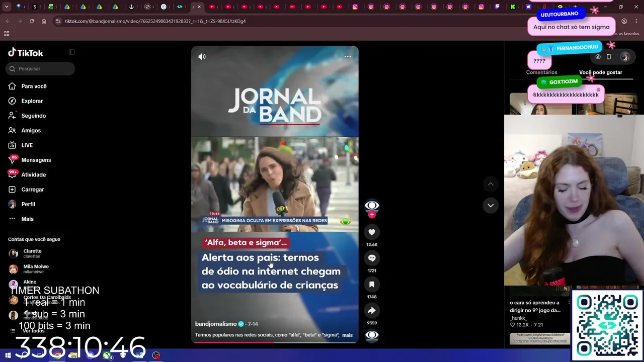This screenshot has height=362, width=644.
Task: Open the Atividade notifications
Action: point(33,175)
